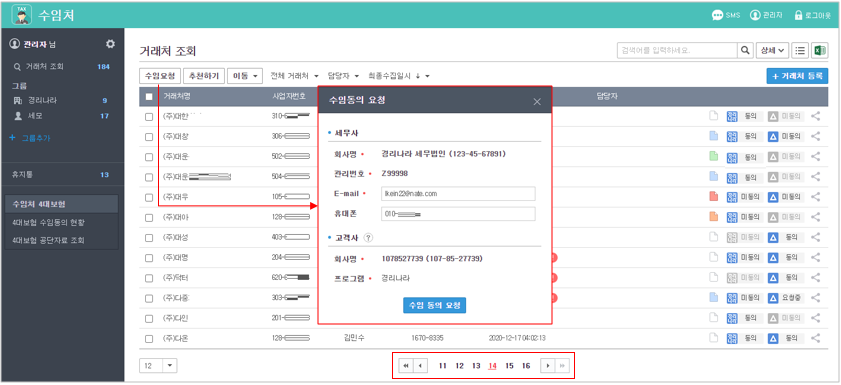Click the 수임처 app logo
This screenshot has height=385, width=841.
[x=22, y=15]
